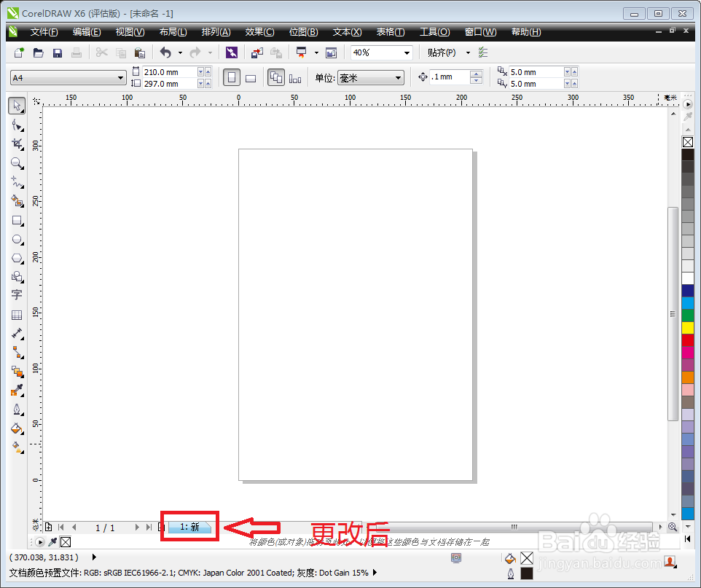The image size is (701, 588).
Task: Select the Basic Shapes tool
Action: point(17,277)
